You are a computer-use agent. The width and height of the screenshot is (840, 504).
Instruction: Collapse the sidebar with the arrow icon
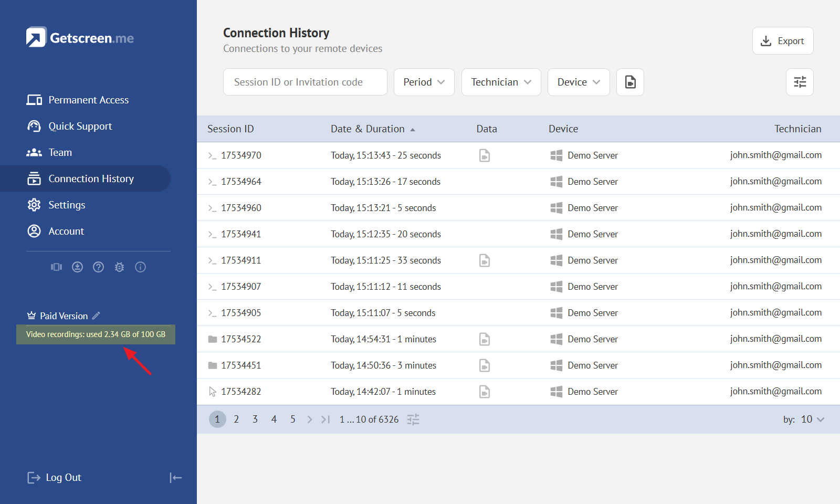[x=175, y=478]
